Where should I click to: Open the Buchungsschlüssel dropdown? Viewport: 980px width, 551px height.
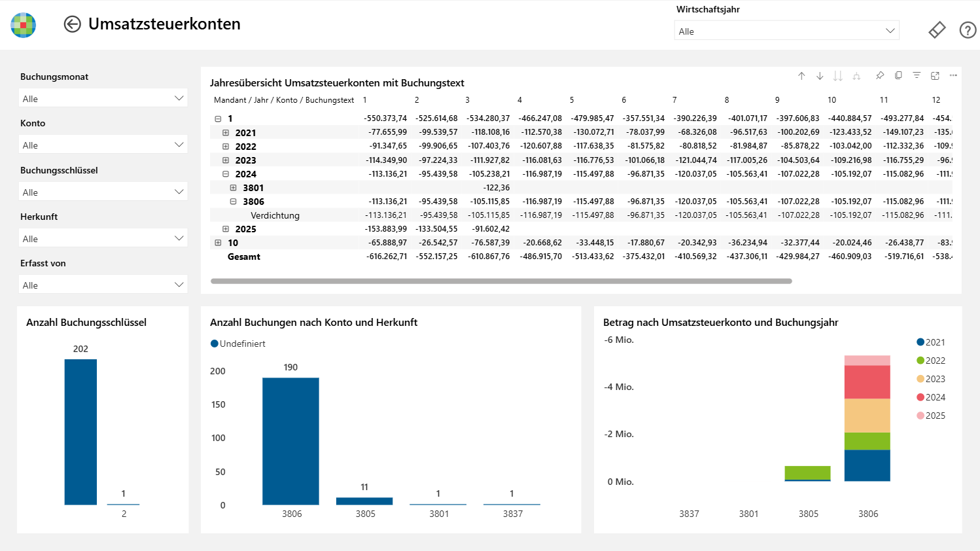(x=103, y=192)
